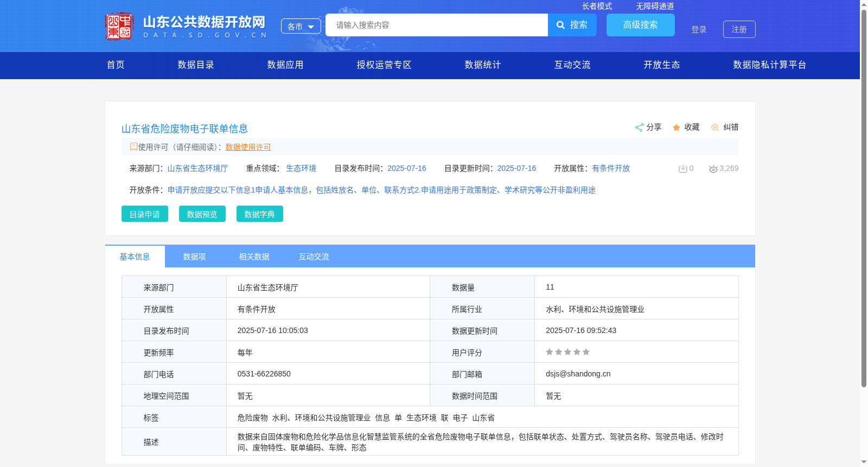Click the 有条件开放 attribute link
The image size is (868, 467).
click(x=611, y=168)
